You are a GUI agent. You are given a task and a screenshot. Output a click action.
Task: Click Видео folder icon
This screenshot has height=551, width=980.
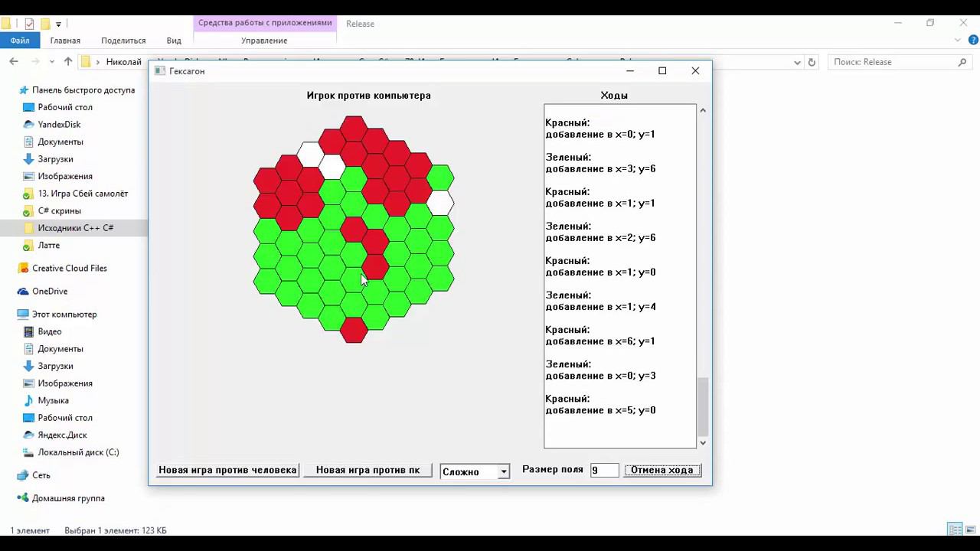point(28,331)
